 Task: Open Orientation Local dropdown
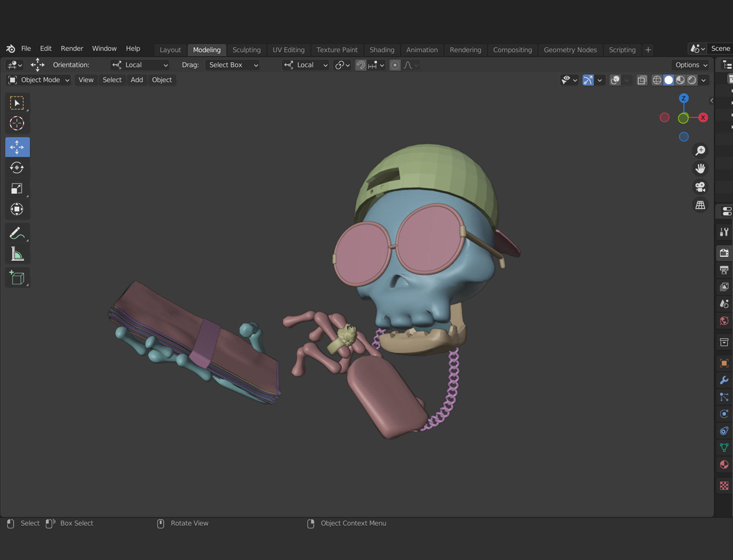point(140,65)
